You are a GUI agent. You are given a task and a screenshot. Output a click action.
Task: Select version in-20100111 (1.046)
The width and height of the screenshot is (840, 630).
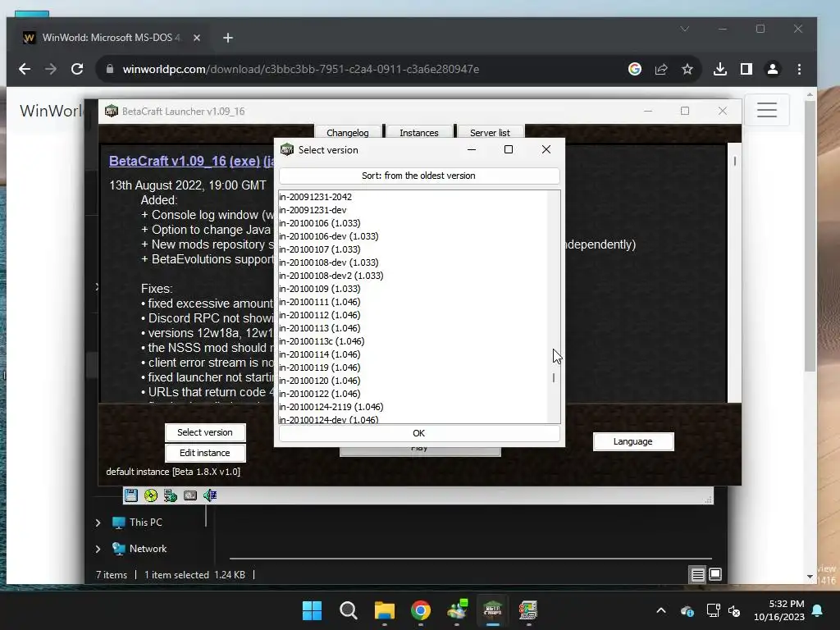(x=413, y=302)
